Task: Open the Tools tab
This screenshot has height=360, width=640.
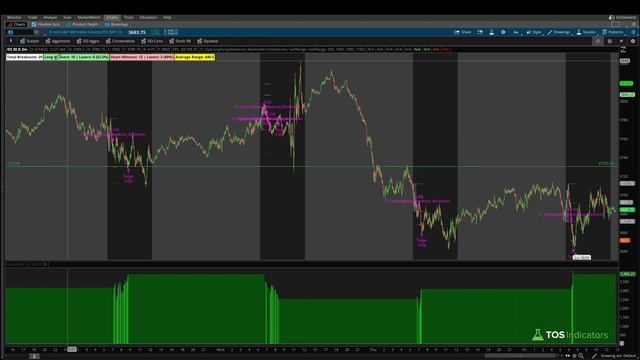Action: click(x=129, y=18)
